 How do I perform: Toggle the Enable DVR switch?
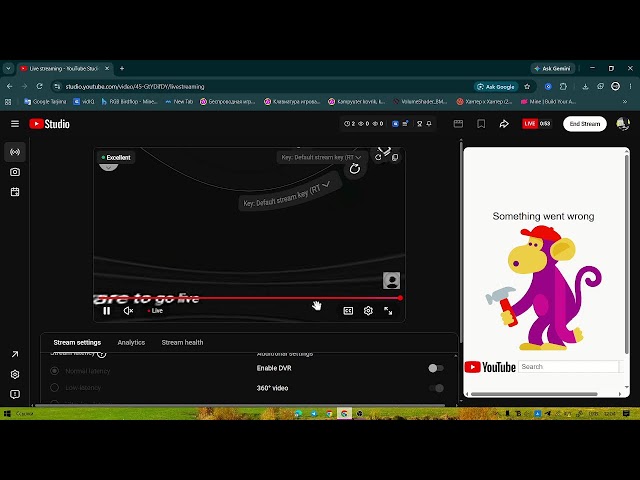click(436, 368)
